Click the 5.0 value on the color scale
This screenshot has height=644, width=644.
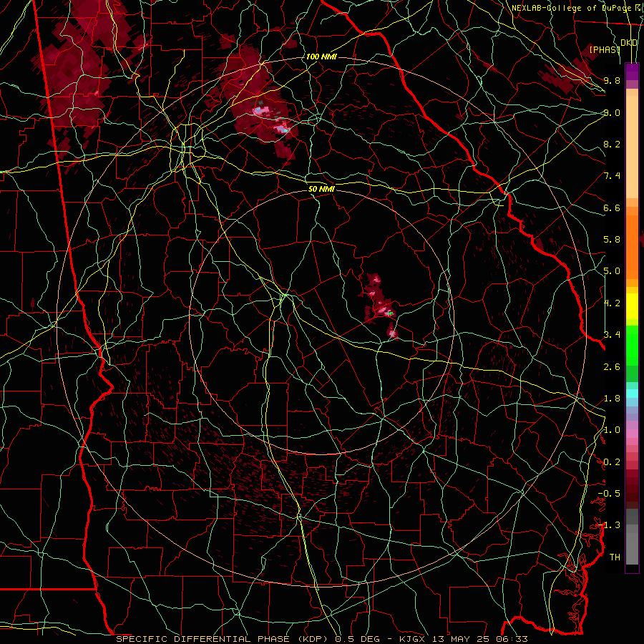612,271
